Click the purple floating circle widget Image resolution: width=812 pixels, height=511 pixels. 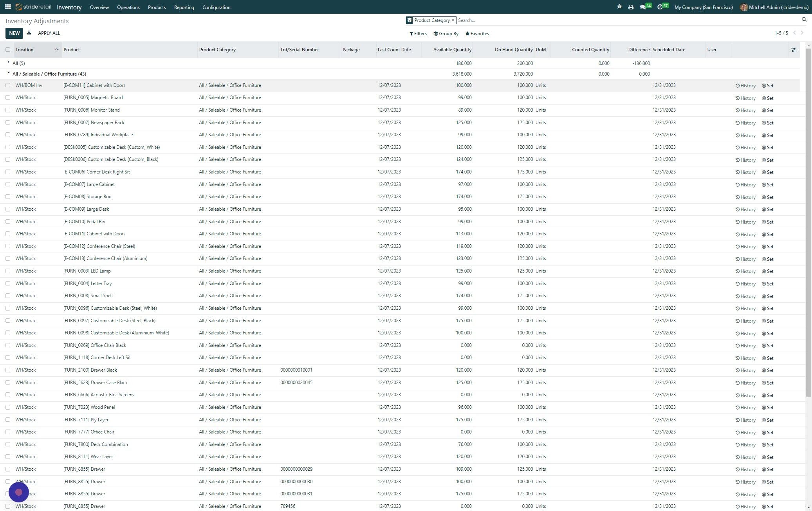(19, 492)
